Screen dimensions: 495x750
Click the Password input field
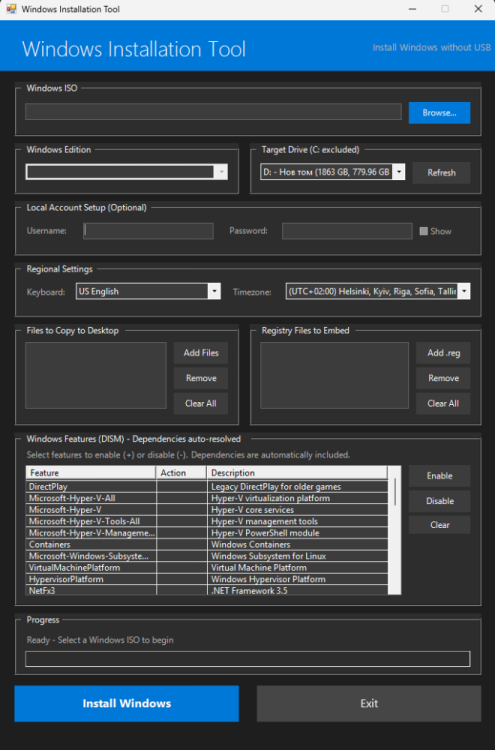pos(347,231)
